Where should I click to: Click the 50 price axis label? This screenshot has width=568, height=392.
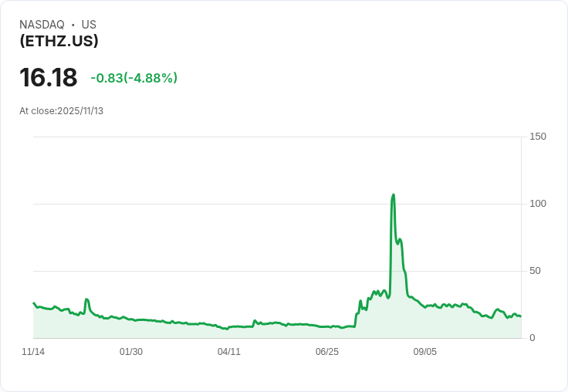tap(535, 271)
